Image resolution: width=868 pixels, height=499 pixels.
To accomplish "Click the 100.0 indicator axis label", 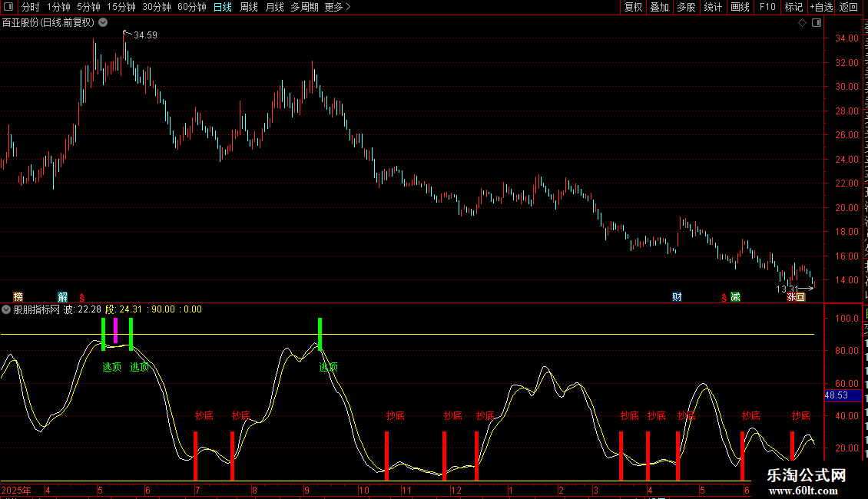I will (x=847, y=318).
